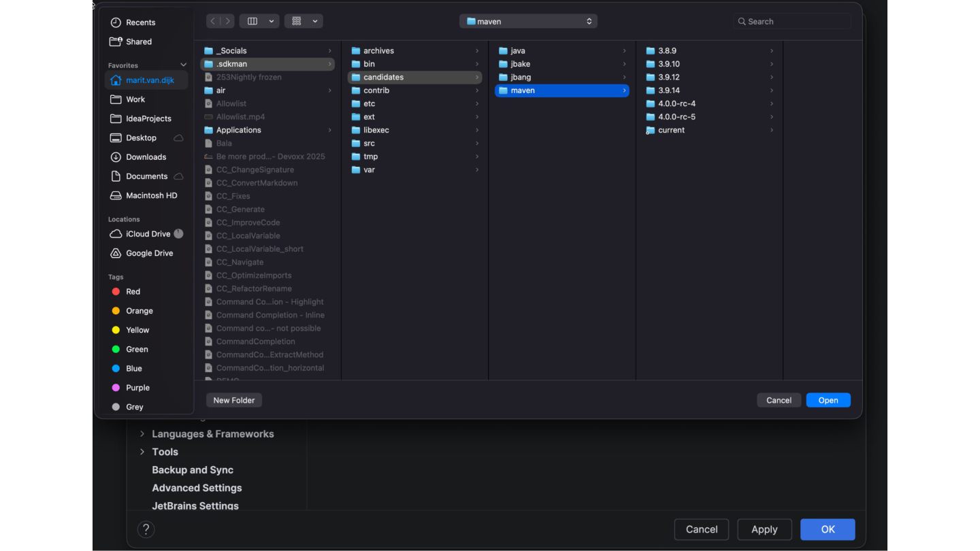This screenshot has height=551, width=980.
Task: Open iCloud Drive location
Action: click(148, 234)
